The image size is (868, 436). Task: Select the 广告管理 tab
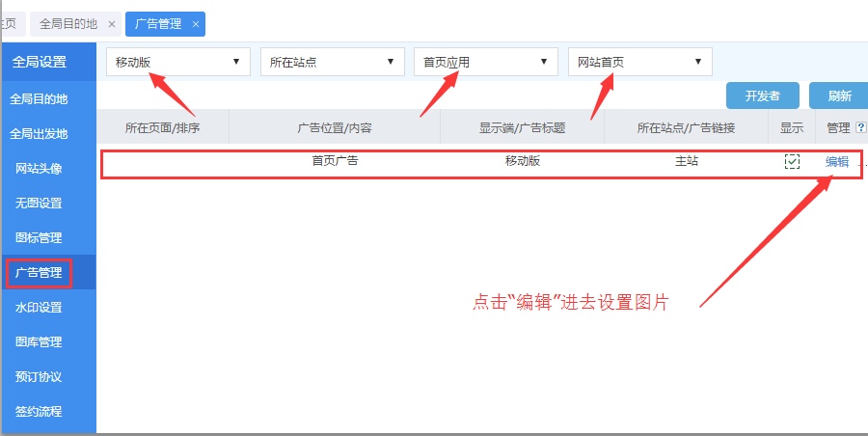[157, 24]
